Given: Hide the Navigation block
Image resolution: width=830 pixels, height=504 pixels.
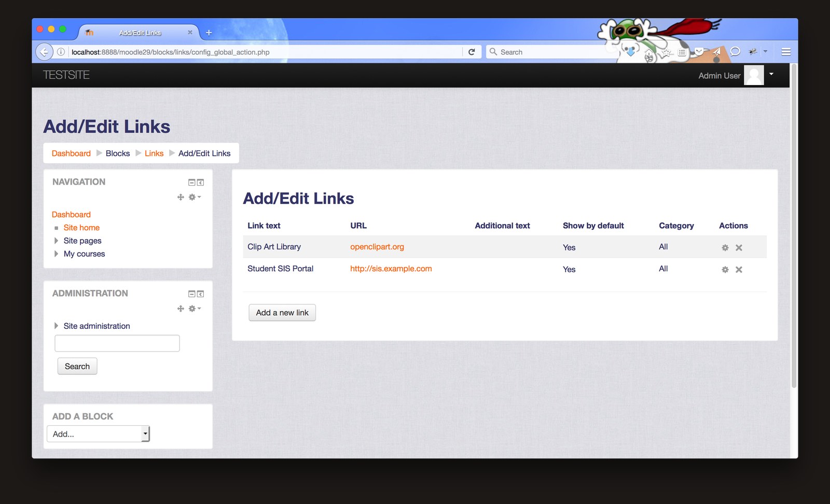Looking at the screenshot, I should pos(191,183).
